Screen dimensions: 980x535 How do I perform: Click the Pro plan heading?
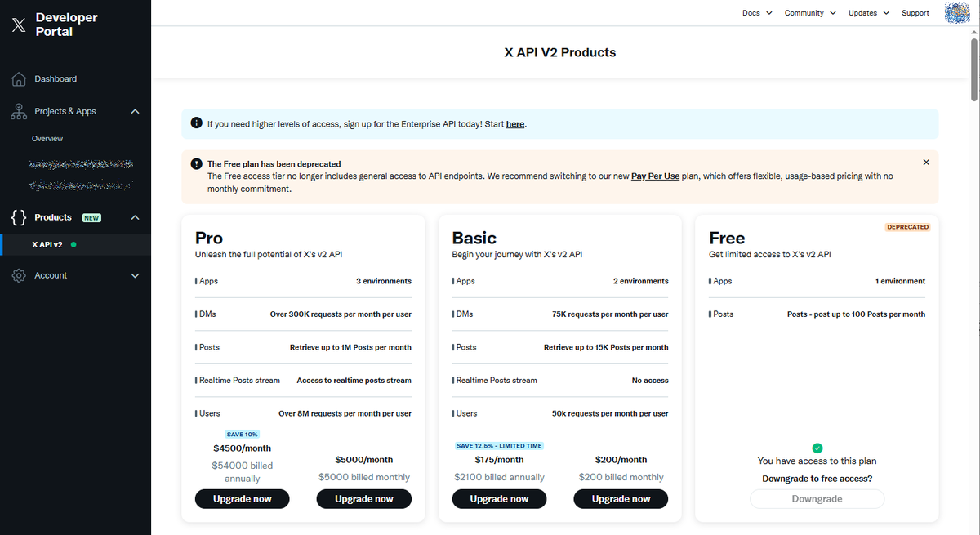209,238
